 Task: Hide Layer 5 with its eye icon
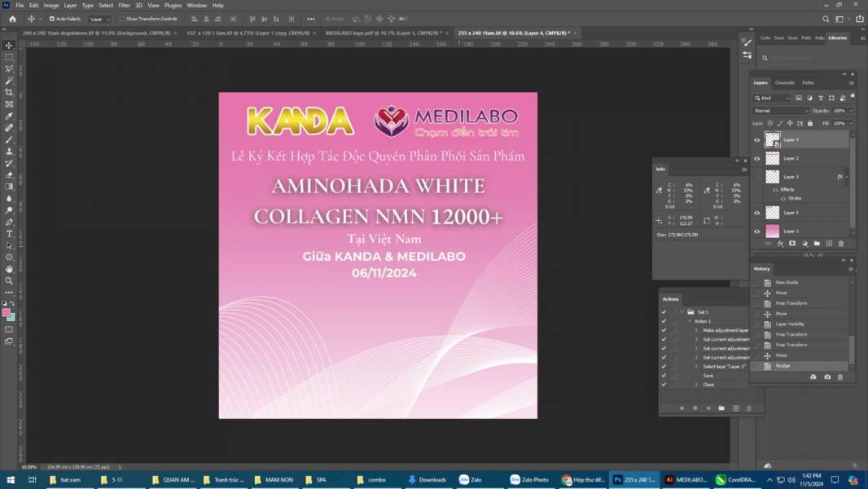(756, 213)
